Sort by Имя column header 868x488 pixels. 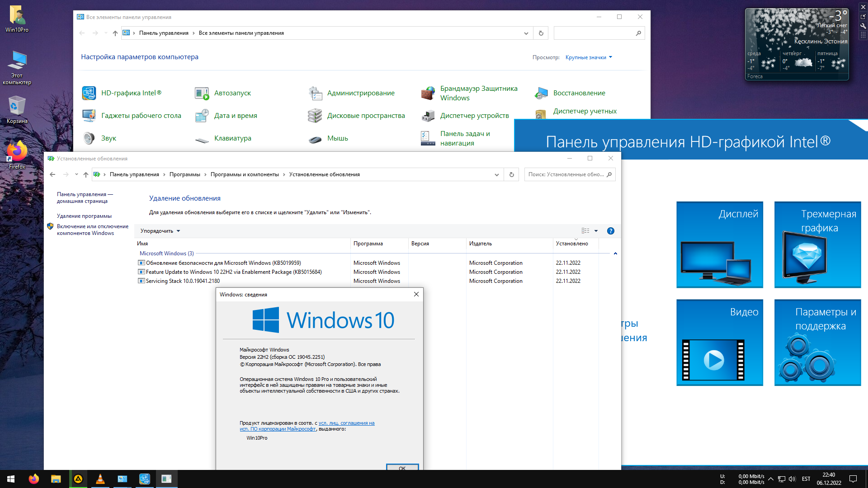tap(242, 244)
